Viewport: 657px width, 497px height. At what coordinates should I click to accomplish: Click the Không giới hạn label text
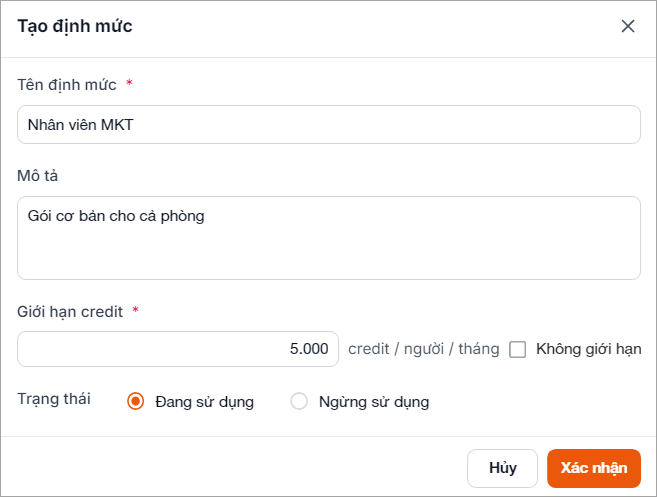coord(588,349)
